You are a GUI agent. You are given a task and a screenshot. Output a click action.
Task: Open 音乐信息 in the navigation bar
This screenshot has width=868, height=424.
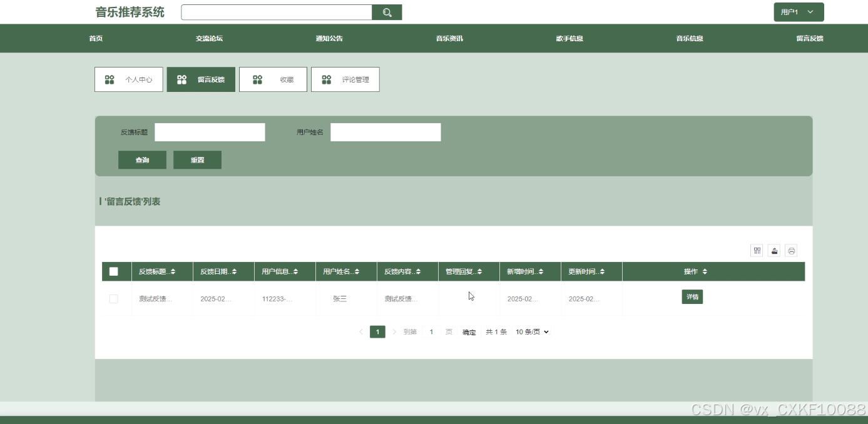690,38
